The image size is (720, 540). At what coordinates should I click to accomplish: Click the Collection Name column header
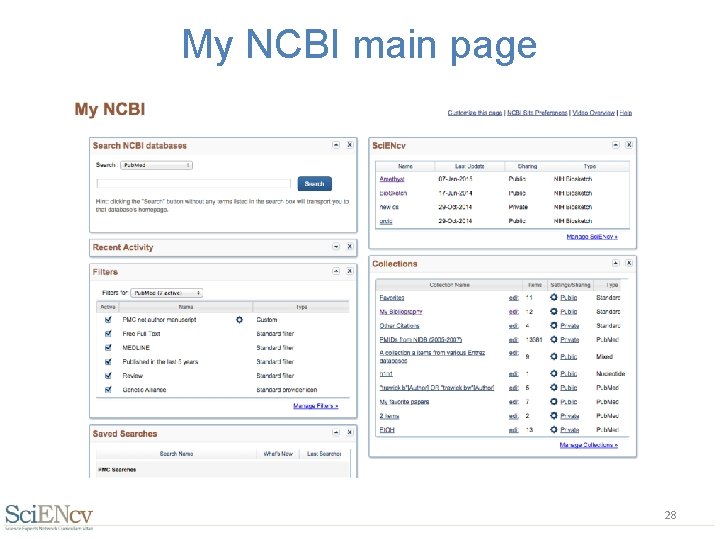pyautogui.click(x=450, y=285)
